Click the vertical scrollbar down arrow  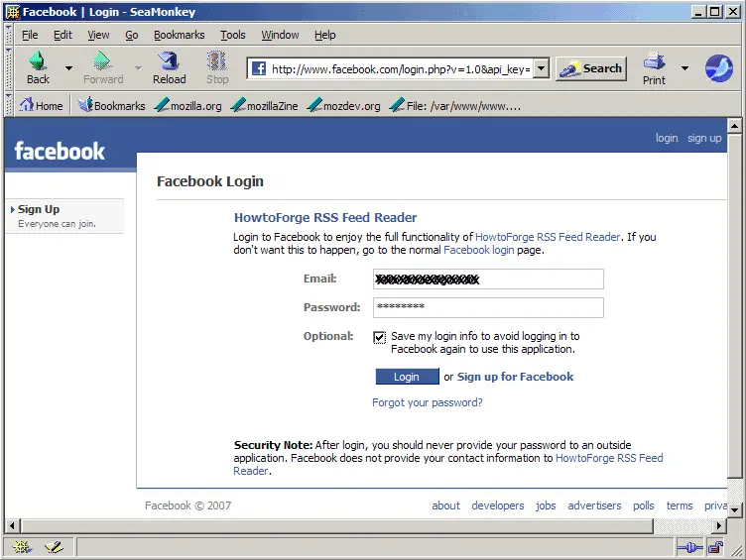pyautogui.click(x=734, y=510)
